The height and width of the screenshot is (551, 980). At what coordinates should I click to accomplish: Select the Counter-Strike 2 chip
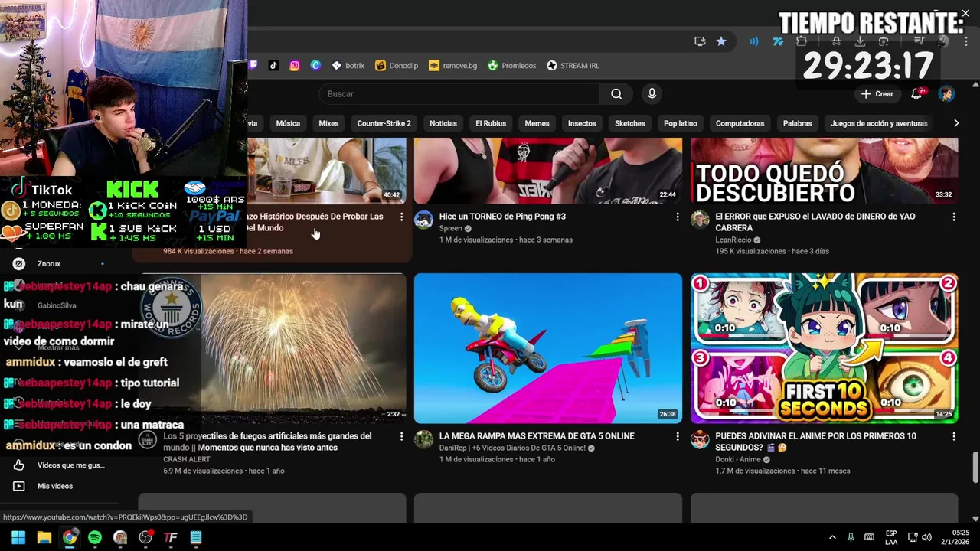point(384,123)
